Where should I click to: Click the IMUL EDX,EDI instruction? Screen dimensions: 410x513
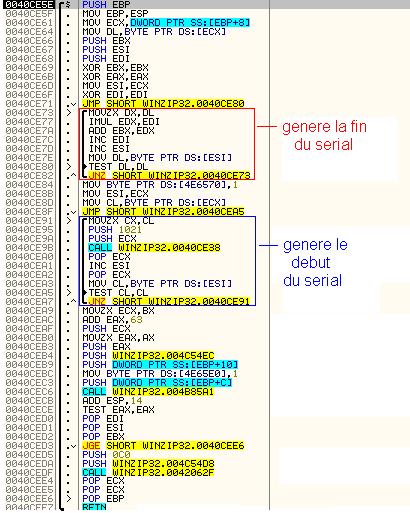pyautogui.click(x=124, y=122)
